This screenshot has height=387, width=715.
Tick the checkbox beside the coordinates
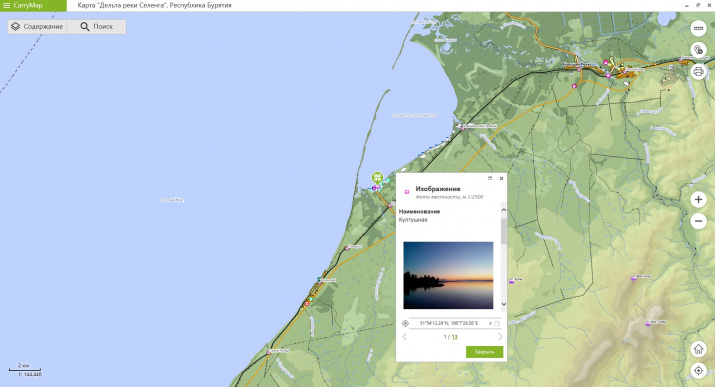[497, 323]
